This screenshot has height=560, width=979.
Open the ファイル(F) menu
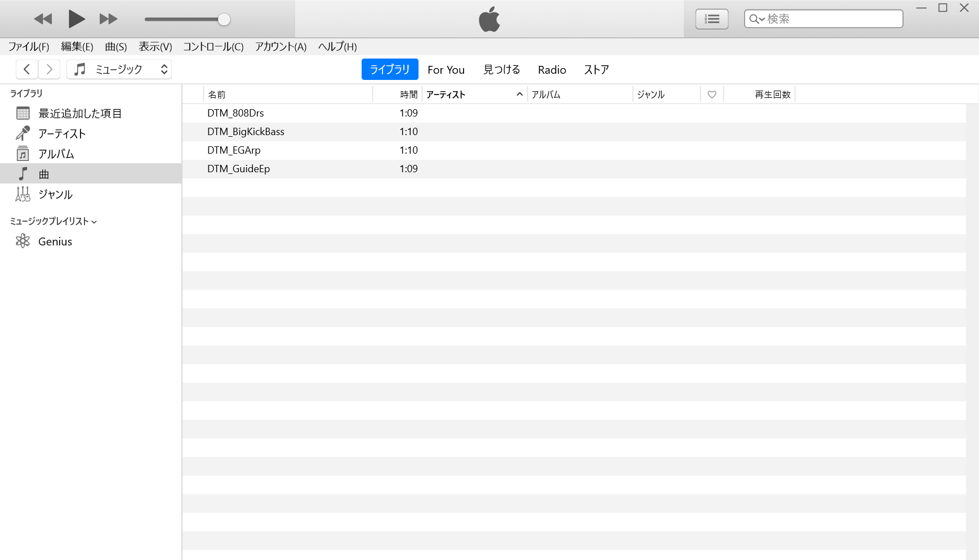point(28,47)
